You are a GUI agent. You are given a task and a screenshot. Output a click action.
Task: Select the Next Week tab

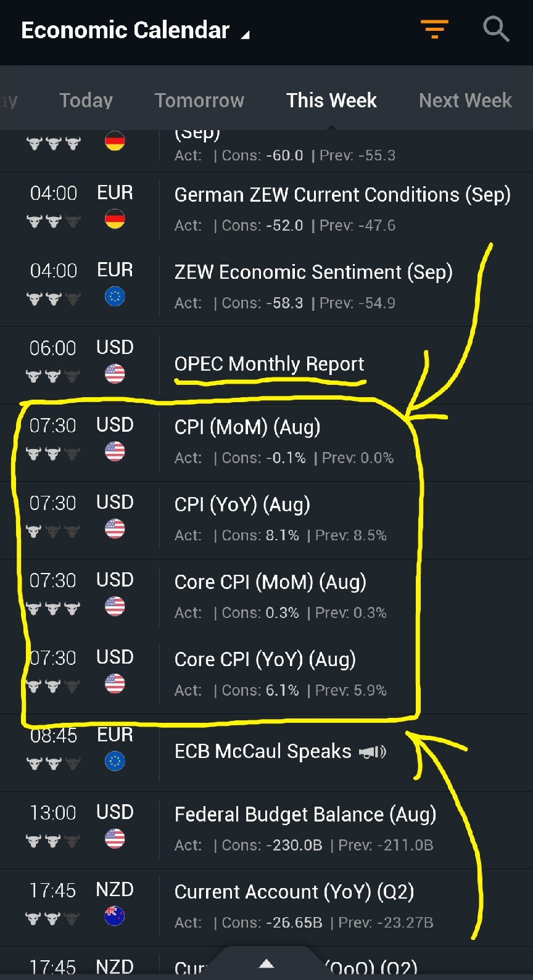465,100
